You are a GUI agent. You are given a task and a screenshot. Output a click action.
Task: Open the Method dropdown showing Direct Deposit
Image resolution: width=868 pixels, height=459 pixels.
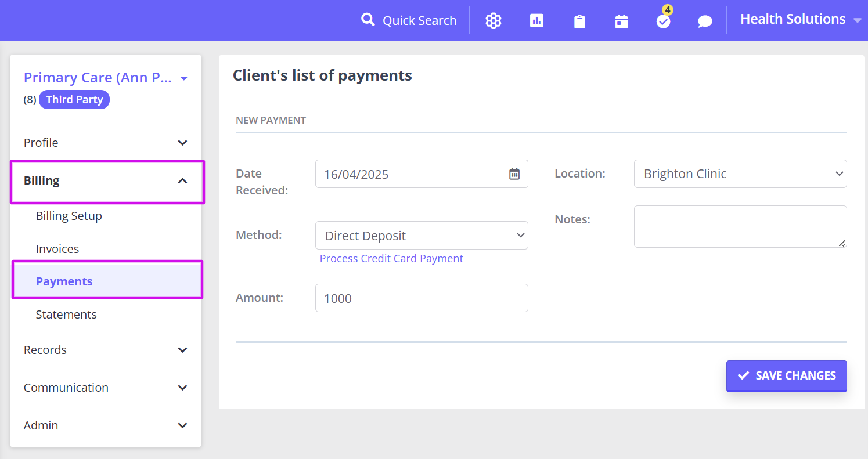point(422,235)
